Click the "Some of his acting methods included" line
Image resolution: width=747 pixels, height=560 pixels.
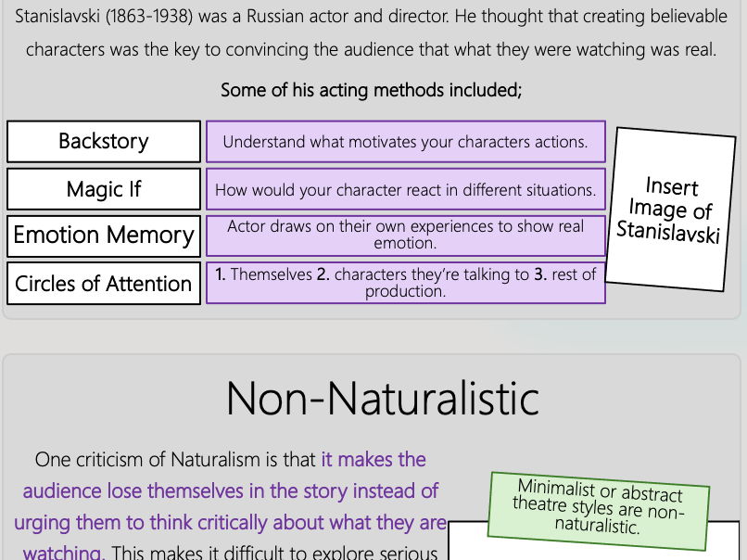tap(371, 90)
